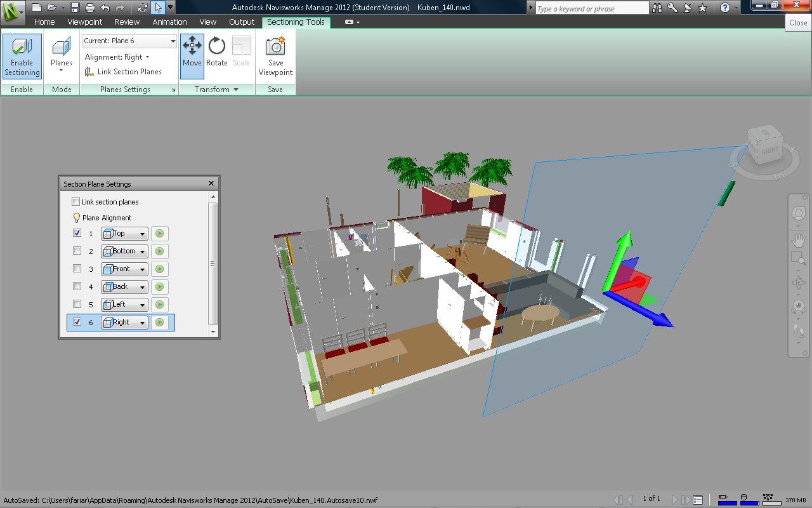Select the Orbit tool on navigation bar
Viewport: 812px width, 508px height.
click(799, 283)
